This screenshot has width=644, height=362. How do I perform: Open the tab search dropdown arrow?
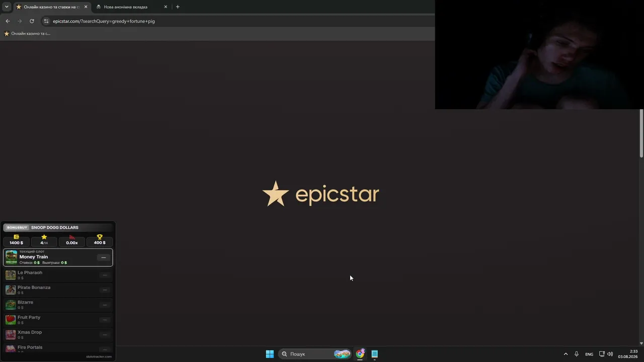point(7,7)
